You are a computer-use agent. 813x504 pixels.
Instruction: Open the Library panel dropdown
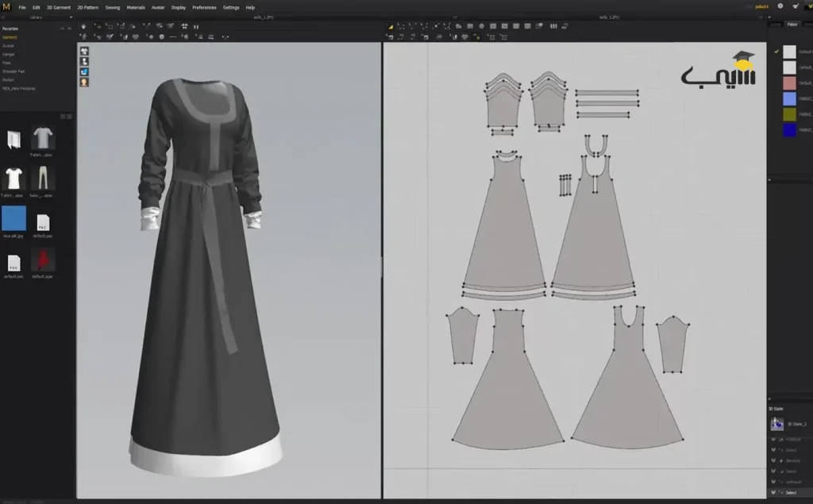coord(71,17)
